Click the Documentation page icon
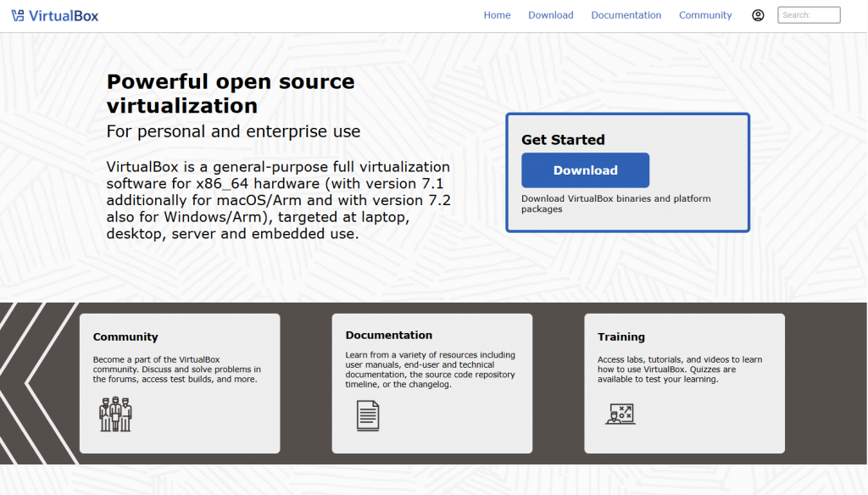 pos(368,416)
